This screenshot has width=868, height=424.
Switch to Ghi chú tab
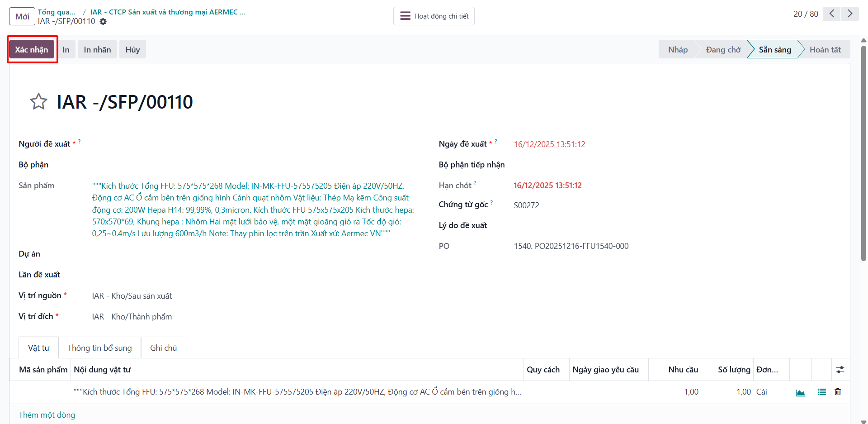tap(163, 348)
